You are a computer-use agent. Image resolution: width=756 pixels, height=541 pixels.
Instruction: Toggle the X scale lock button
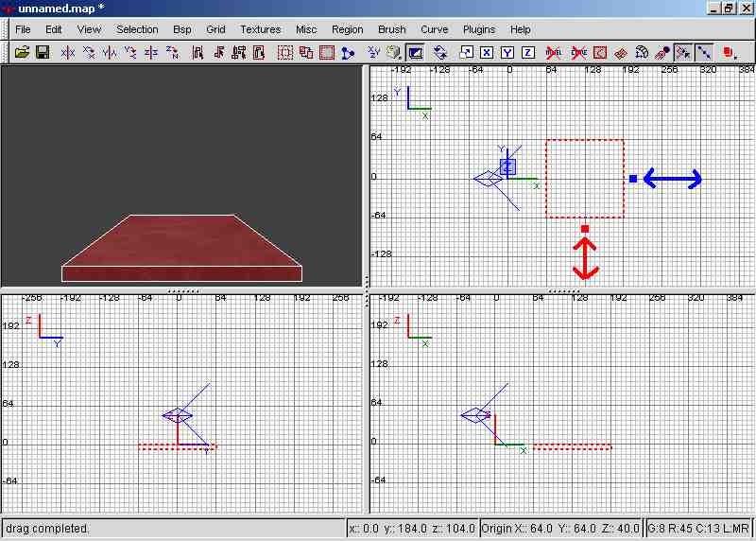pyautogui.click(x=487, y=53)
